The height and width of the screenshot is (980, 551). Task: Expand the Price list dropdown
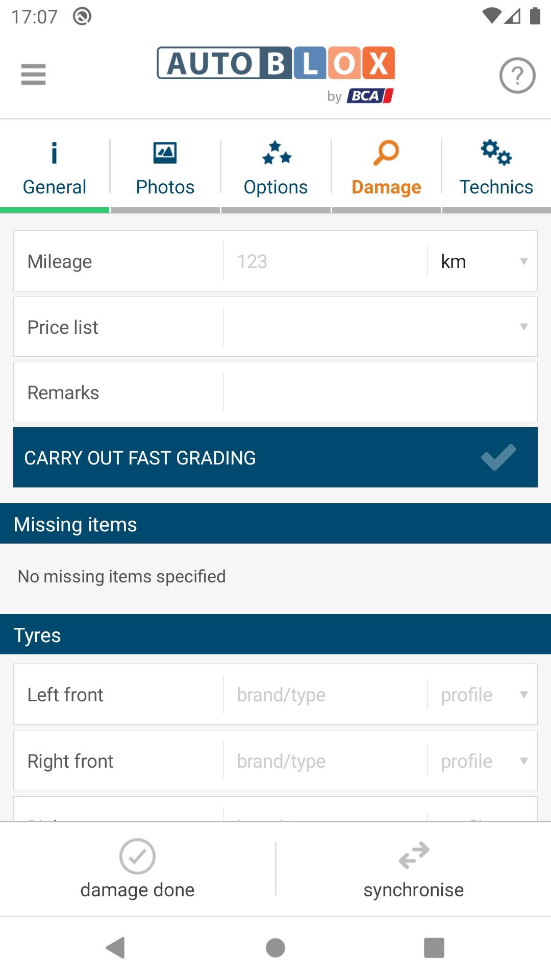pos(380,327)
